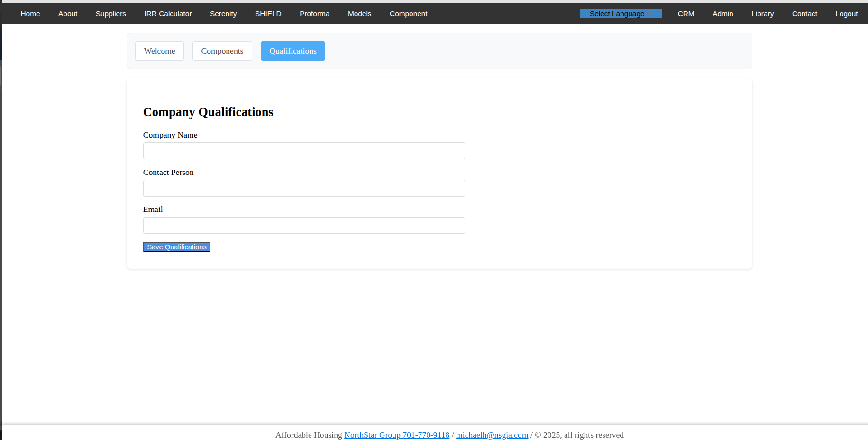Open the CRM section
This screenshot has width=868, height=440.
coord(685,14)
